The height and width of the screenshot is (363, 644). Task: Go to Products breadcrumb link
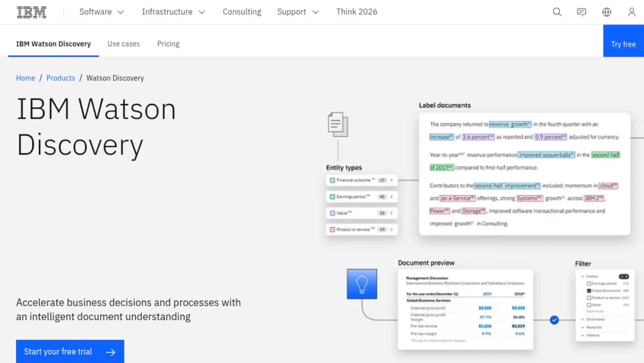tap(61, 78)
